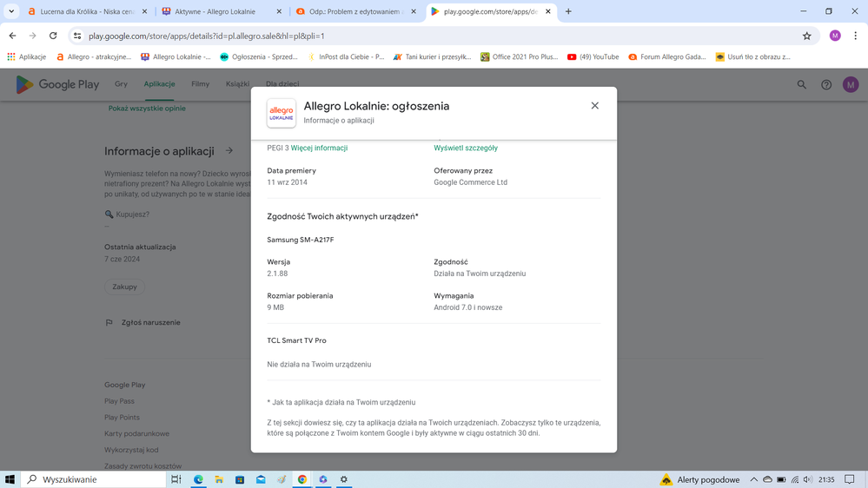868x488 pixels.
Task: Open Mail app from taskbar
Action: coord(260,479)
